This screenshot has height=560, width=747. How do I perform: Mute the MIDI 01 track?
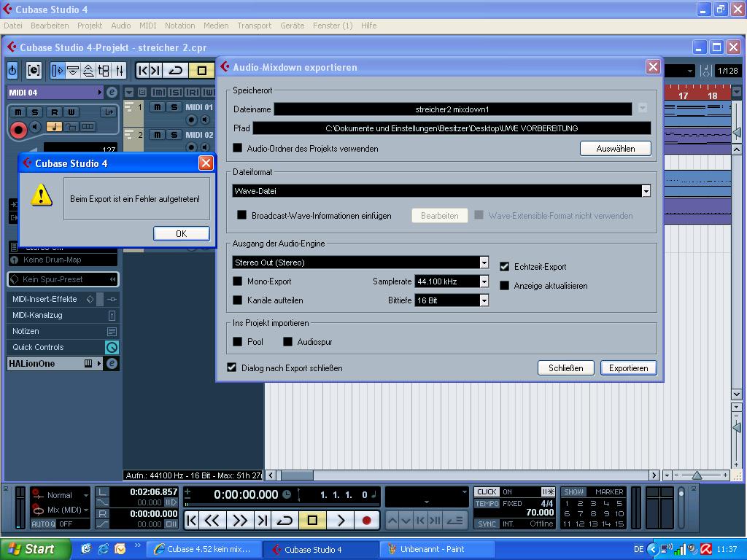[158, 107]
